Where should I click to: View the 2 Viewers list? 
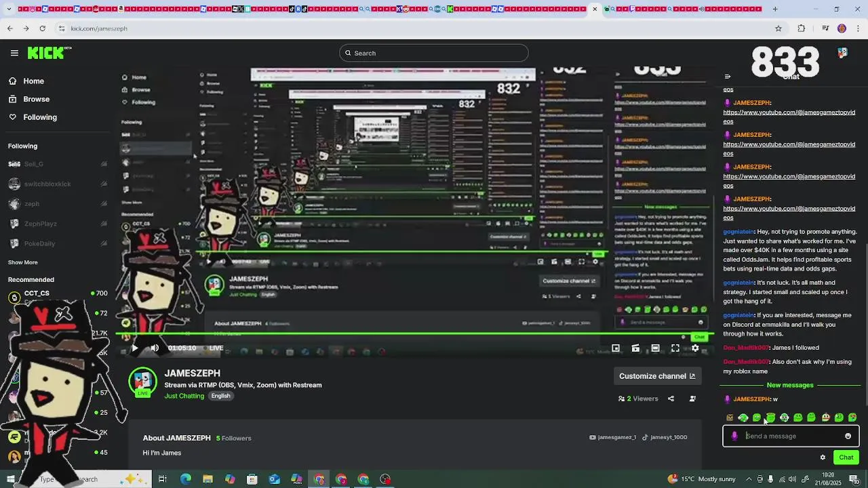(x=638, y=399)
